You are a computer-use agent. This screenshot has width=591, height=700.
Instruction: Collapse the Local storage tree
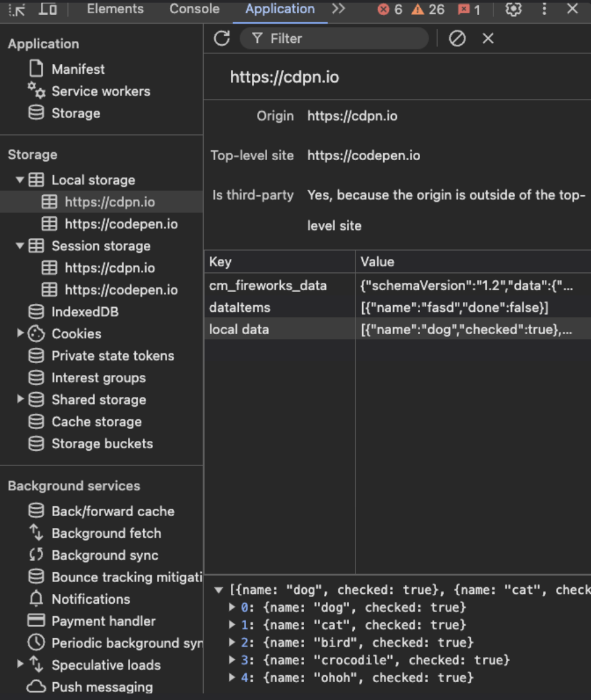(20, 180)
